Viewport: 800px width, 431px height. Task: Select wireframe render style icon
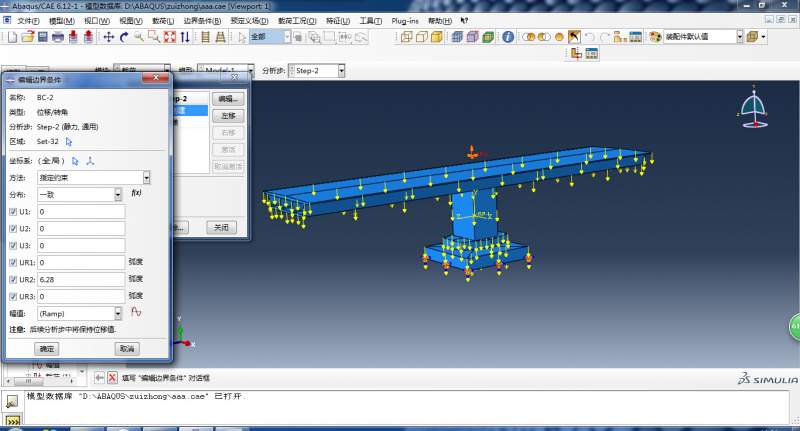pyautogui.click(x=407, y=37)
